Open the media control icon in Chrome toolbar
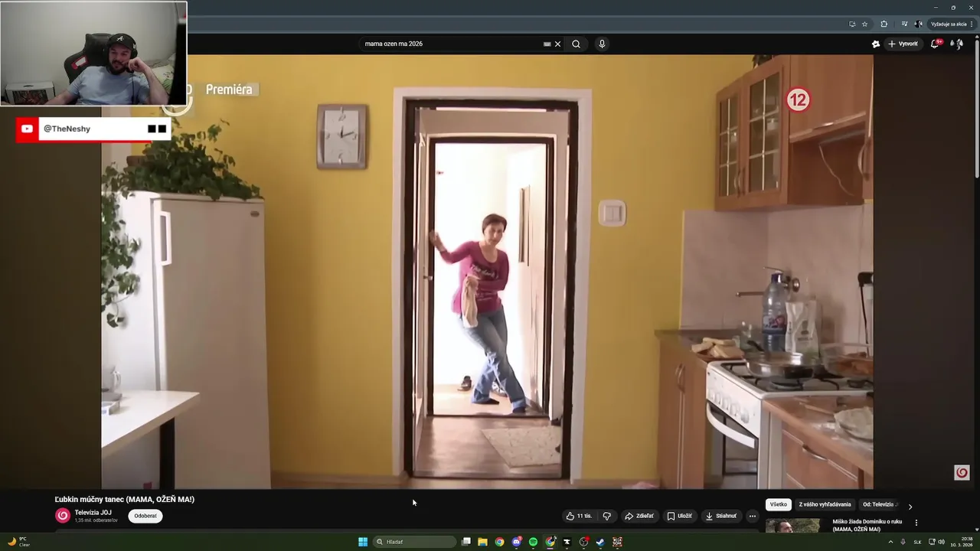 click(904, 24)
